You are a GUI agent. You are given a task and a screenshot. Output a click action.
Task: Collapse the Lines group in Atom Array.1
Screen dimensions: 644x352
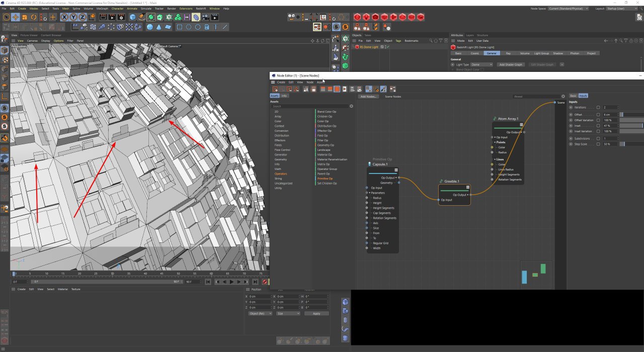click(x=495, y=159)
